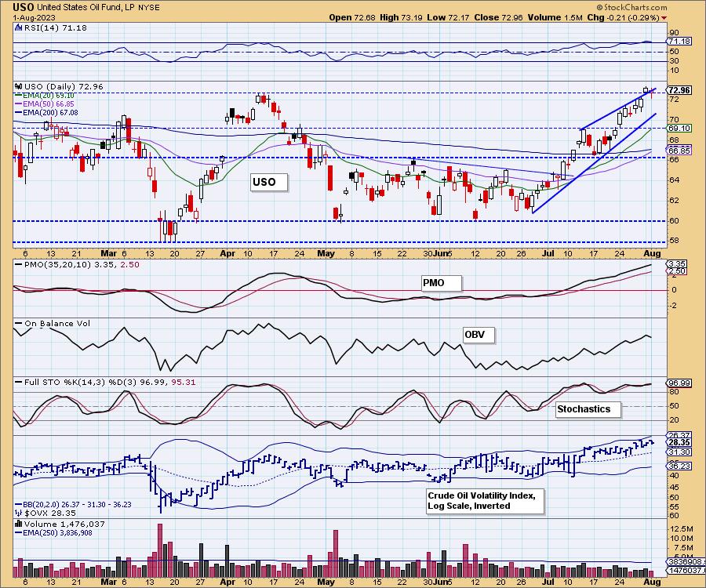
Task: Click the 'On Balance Vol' legend label
Action: 53,324
